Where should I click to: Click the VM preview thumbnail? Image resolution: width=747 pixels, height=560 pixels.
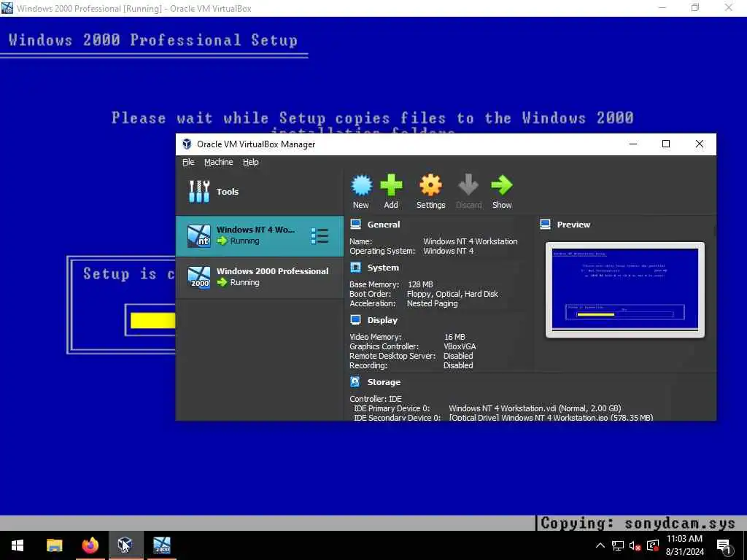click(x=624, y=289)
